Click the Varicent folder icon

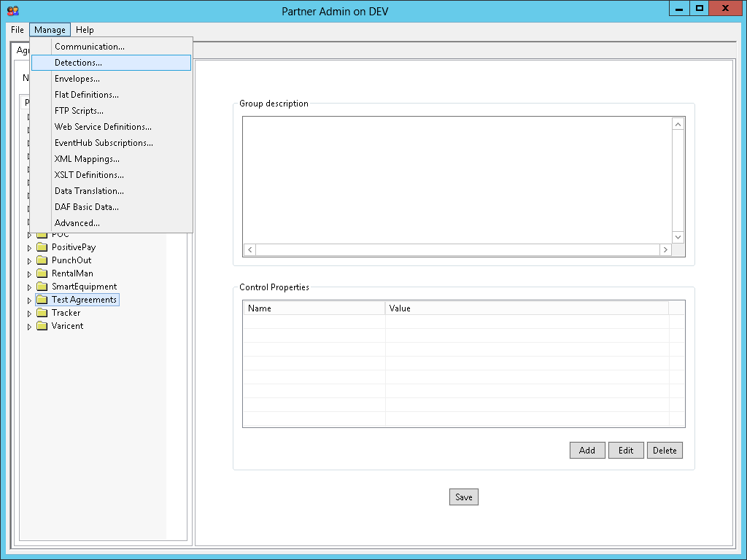point(42,326)
